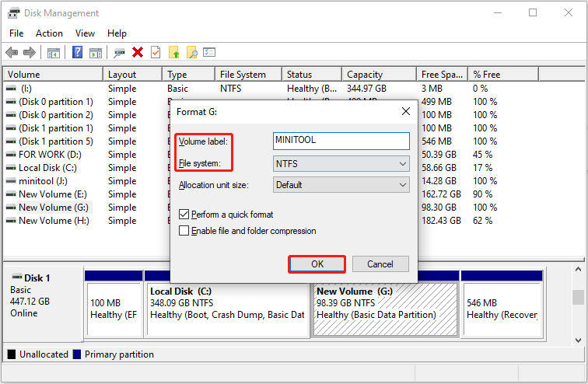The width and height of the screenshot is (588, 384).
Task: Toggle Perform a quick format checkbox
Action: click(x=184, y=215)
